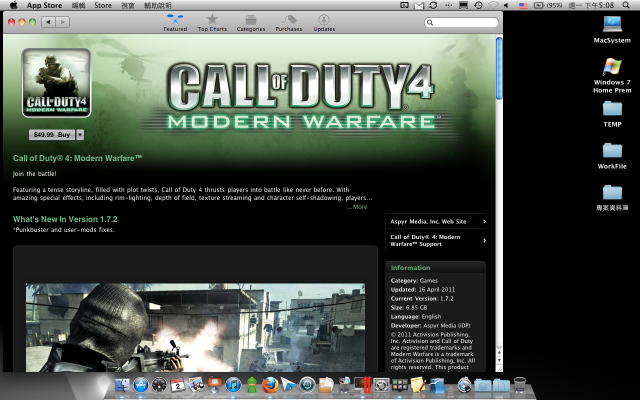Screen dimensions: 640x400
Task: Open Spotlight search magnifier icon
Action: (626, 5)
